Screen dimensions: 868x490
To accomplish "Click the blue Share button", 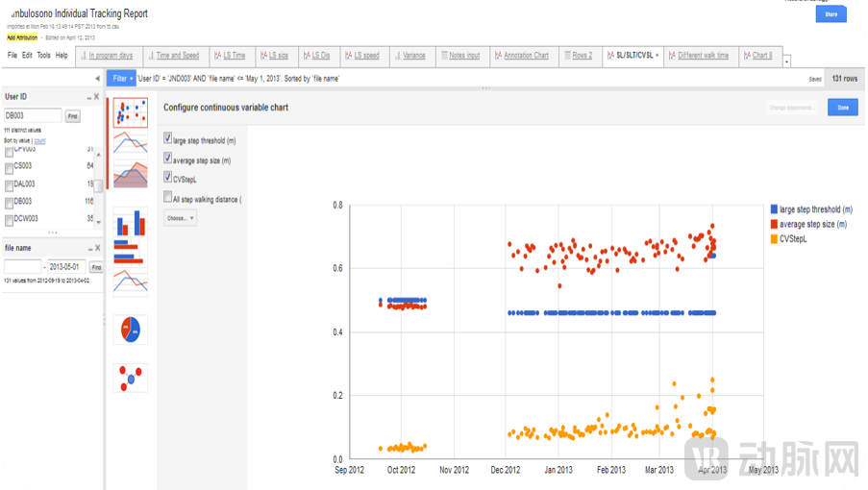I will coord(831,13).
